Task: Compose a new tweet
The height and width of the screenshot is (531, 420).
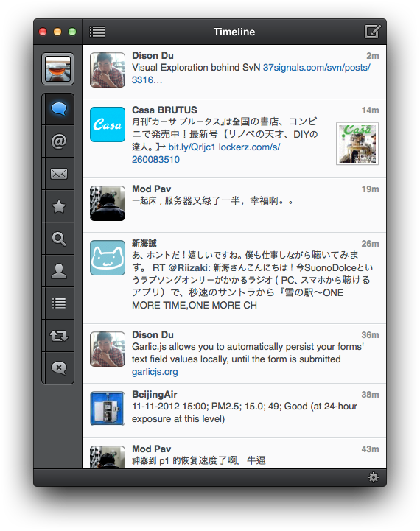Action: pyautogui.click(x=372, y=32)
